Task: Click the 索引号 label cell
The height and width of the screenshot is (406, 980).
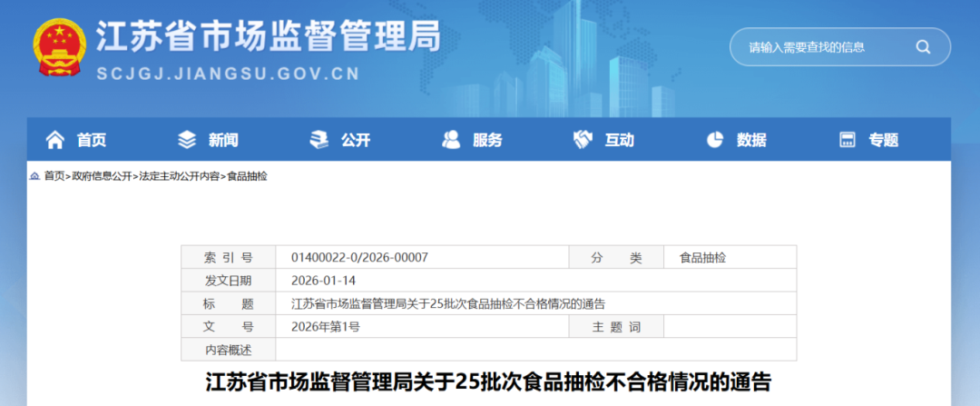Action: 228,257
